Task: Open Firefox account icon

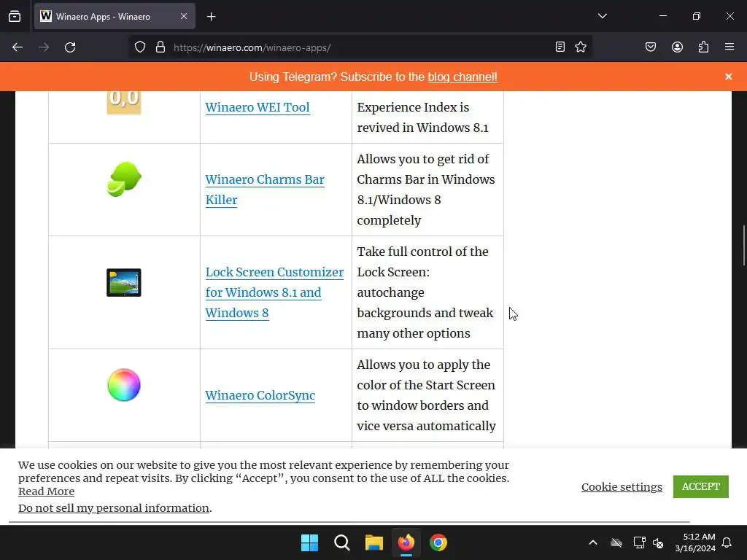Action: coord(677,47)
